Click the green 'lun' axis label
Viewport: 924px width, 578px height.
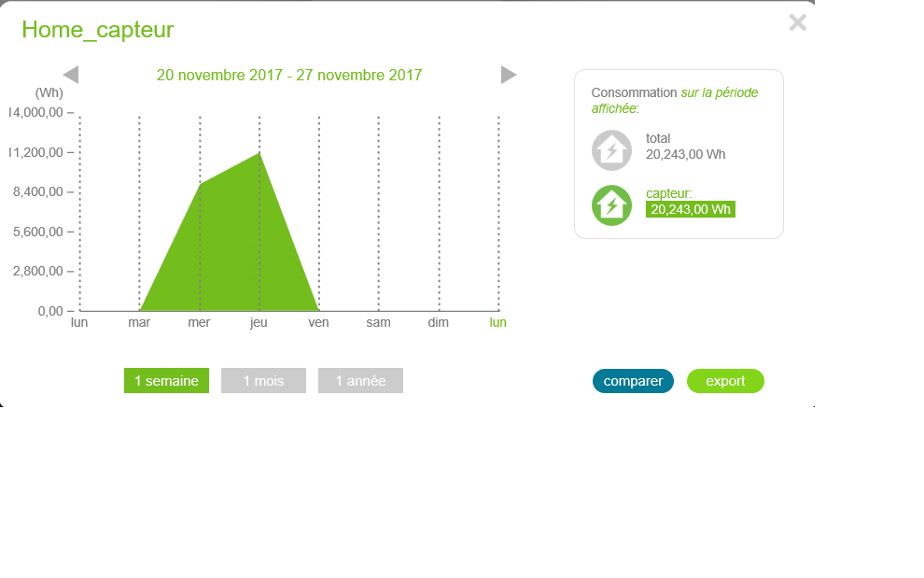[x=498, y=323]
